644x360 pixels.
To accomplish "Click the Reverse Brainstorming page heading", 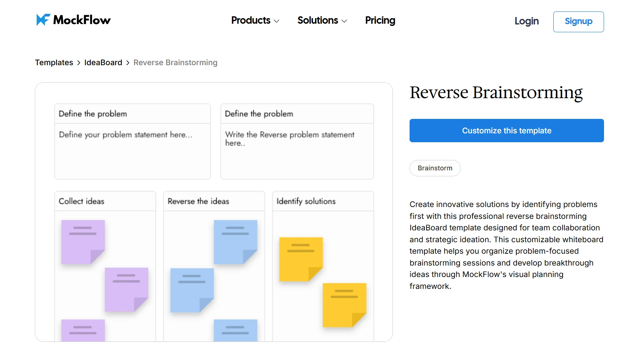I will pos(496,92).
